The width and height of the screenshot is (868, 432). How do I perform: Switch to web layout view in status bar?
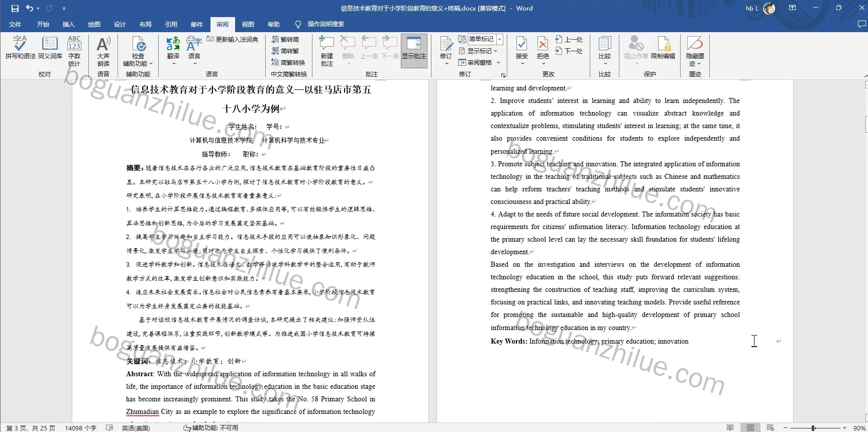pos(771,427)
